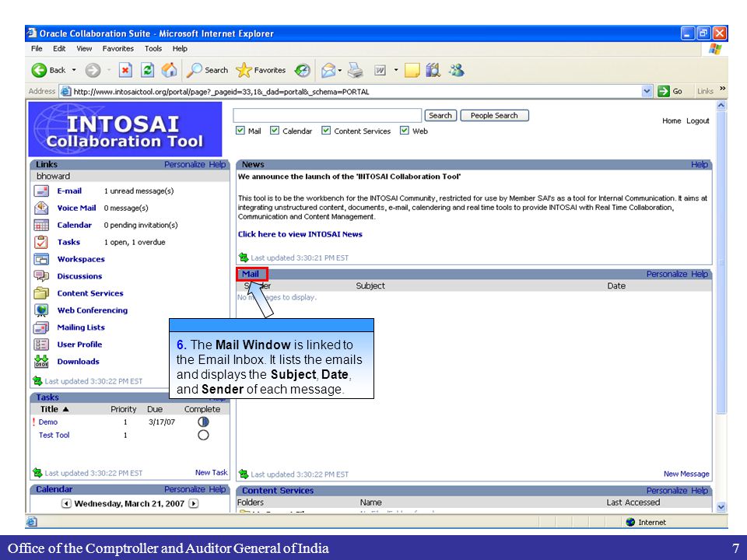Open the browser Mail icon dropdown arrow
This screenshot has height=560, width=747.
340,71
